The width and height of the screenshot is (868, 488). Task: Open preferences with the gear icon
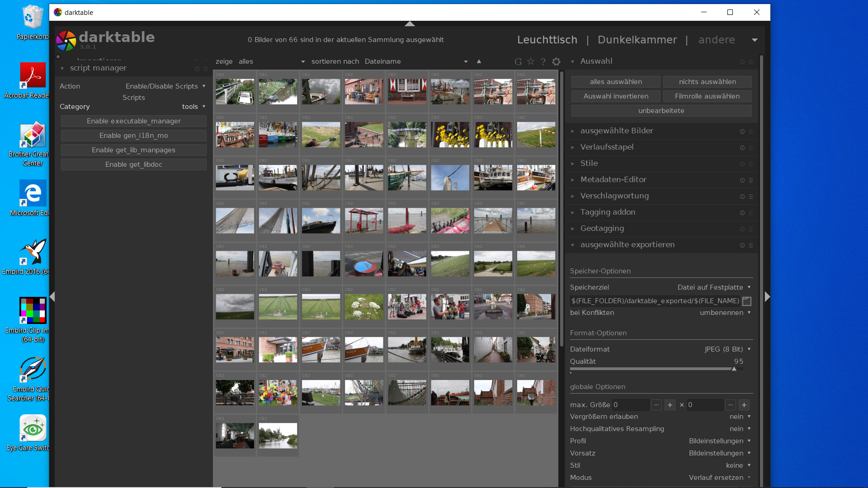[x=556, y=62]
